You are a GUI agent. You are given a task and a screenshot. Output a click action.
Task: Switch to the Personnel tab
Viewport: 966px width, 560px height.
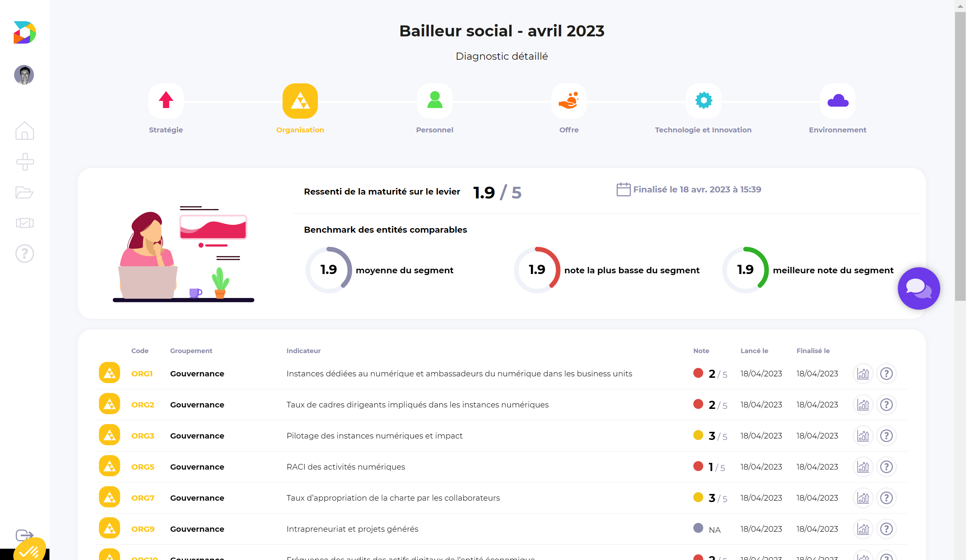pos(434,101)
